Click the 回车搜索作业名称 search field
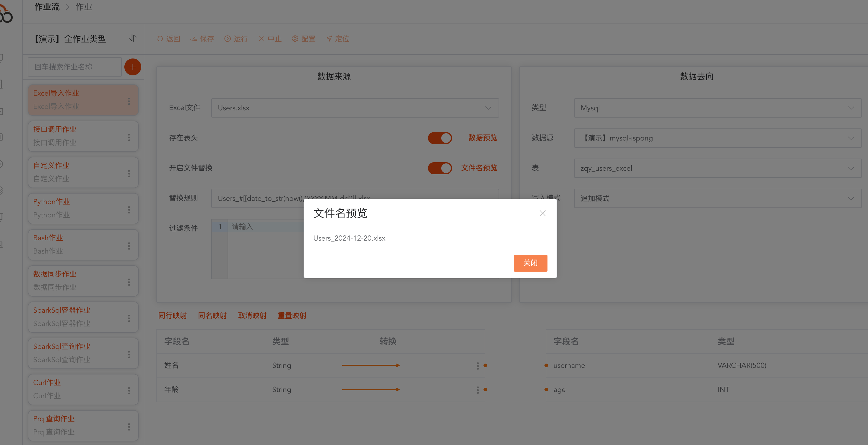The image size is (868, 445). [75, 67]
